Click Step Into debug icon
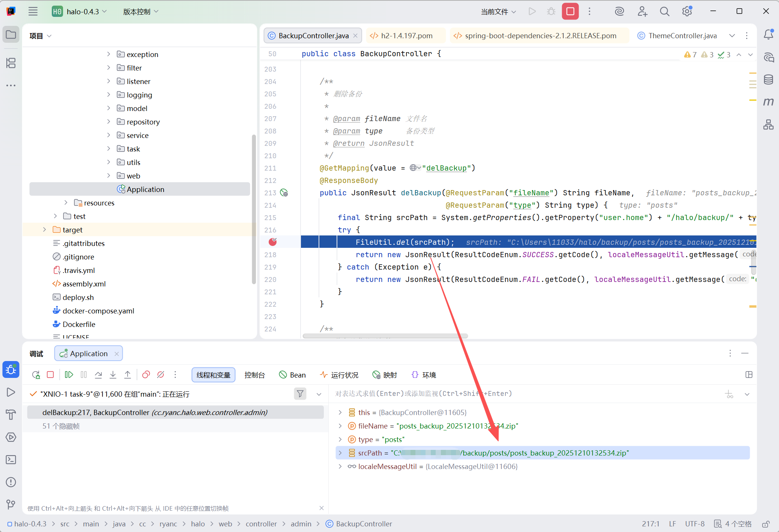This screenshot has width=779, height=532. pyautogui.click(x=113, y=375)
